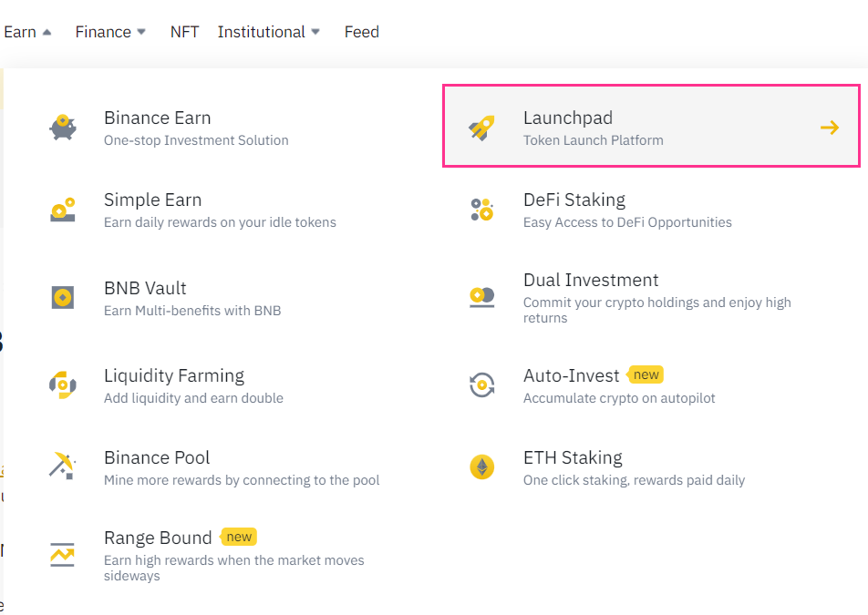Screen dimensions: 868x615
Task: Open the Finance dropdown menu
Action: [110, 31]
